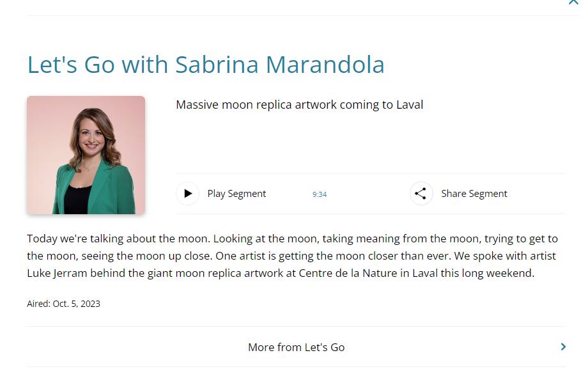
Task: Select the Massive moon replica artwork headline
Action: (x=299, y=105)
